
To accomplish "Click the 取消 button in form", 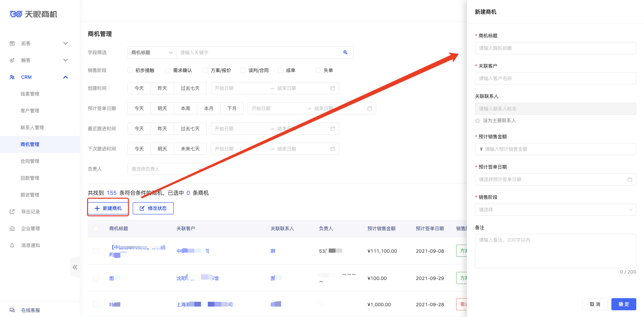I will 595,304.
